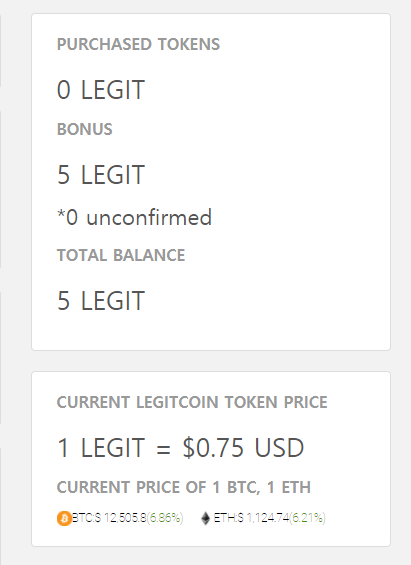Click the BTC percentage change 6.86%
This screenshot has width=411, height=565.
click(x=165, y=518)
